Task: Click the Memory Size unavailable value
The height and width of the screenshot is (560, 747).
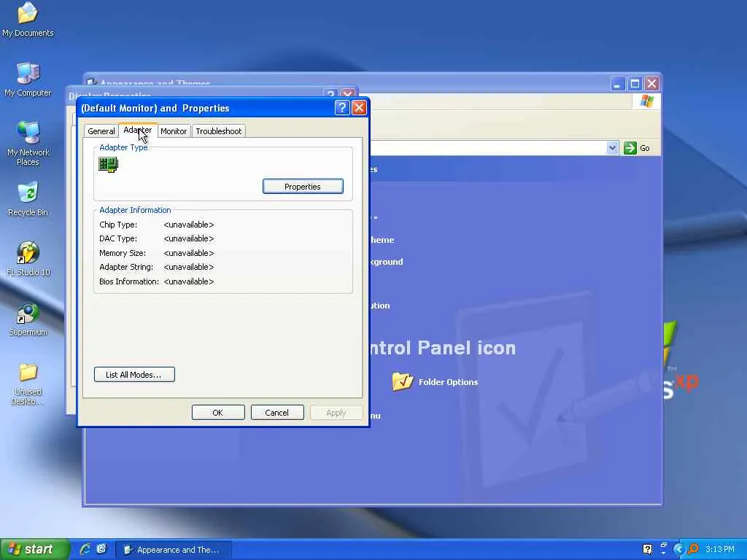Action: 189,253
